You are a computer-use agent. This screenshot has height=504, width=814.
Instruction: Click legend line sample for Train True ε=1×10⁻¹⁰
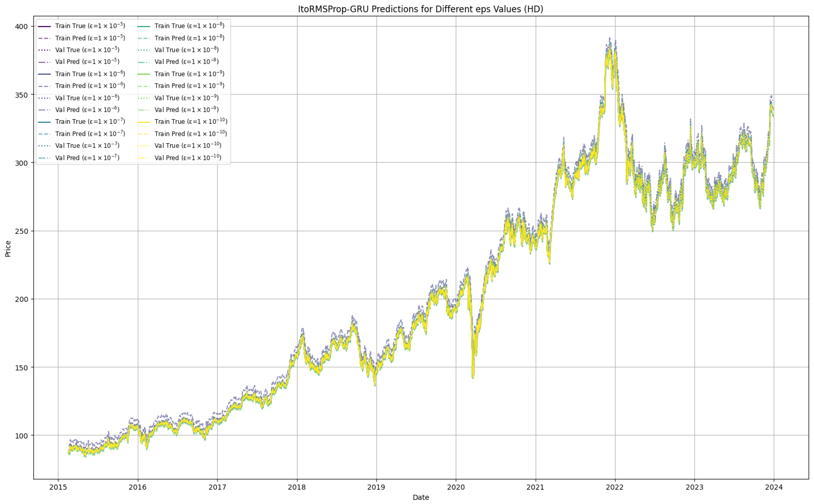(x=144, y=122)
